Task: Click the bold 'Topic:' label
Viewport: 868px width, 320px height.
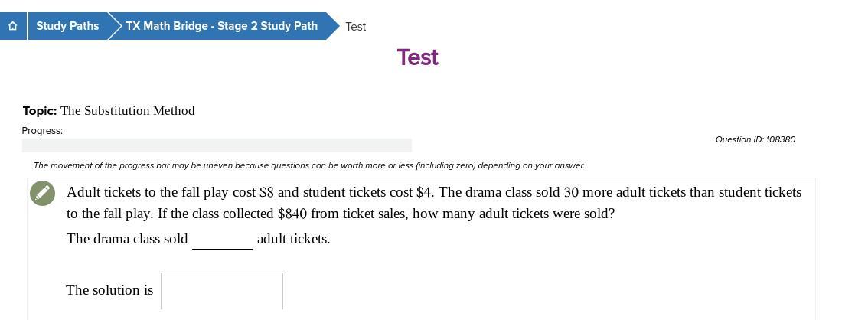Action: [x=40, y=111]
